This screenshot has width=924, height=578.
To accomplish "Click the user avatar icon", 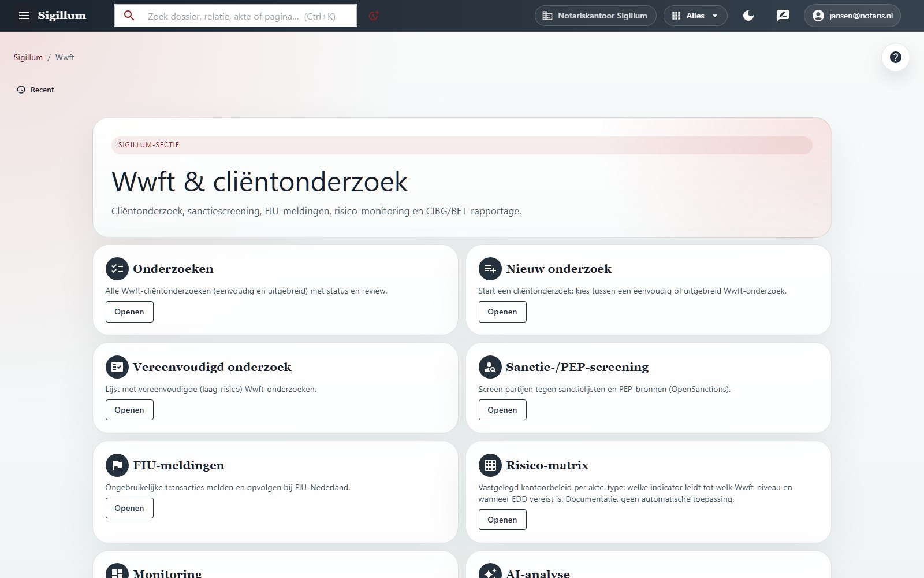I will [818, 16].
